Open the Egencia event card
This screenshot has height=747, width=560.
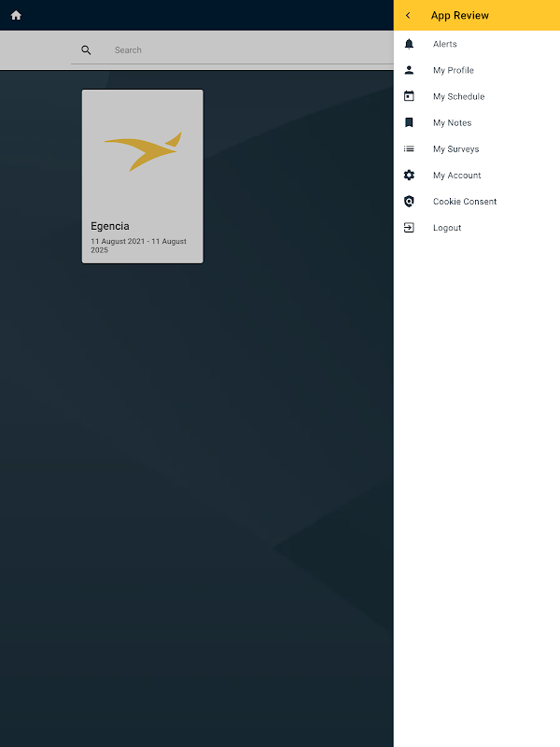pos(143,176)
